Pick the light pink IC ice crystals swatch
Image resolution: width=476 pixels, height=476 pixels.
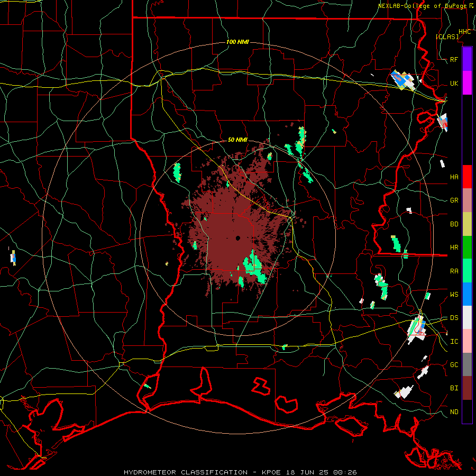click(x=467, y=341)
